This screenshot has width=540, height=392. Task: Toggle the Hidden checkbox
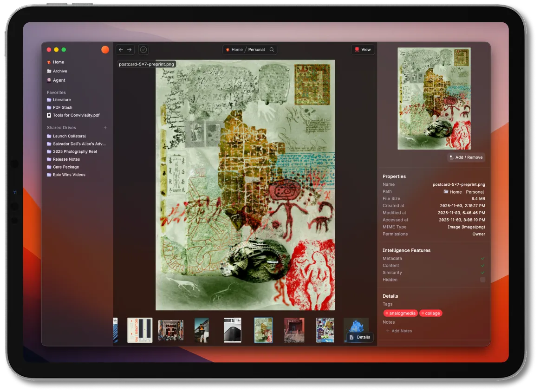[x=482, y=280]
